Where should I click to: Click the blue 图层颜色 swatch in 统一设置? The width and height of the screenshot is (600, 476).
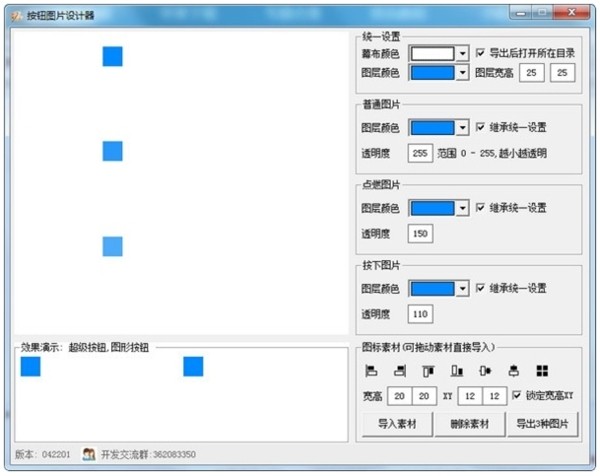point(433,73)
